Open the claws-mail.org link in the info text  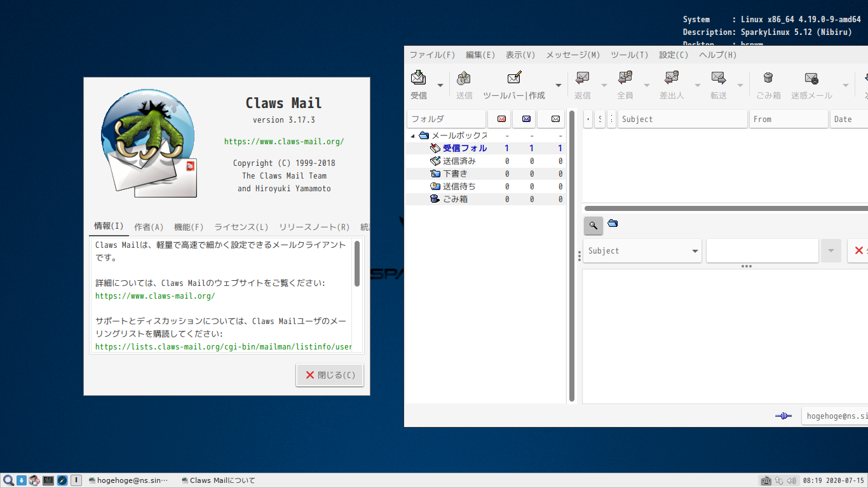point(155,296)
